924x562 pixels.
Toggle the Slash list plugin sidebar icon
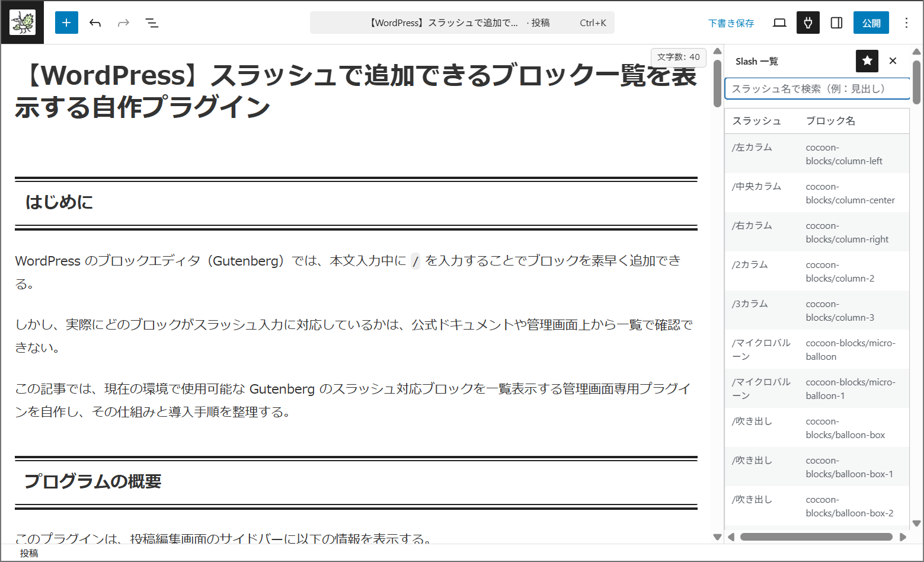click(808, 23)
